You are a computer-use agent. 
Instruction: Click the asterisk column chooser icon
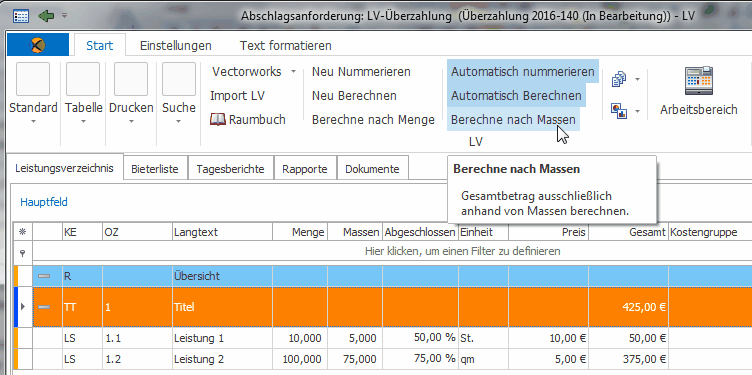(x=22, y=232)
